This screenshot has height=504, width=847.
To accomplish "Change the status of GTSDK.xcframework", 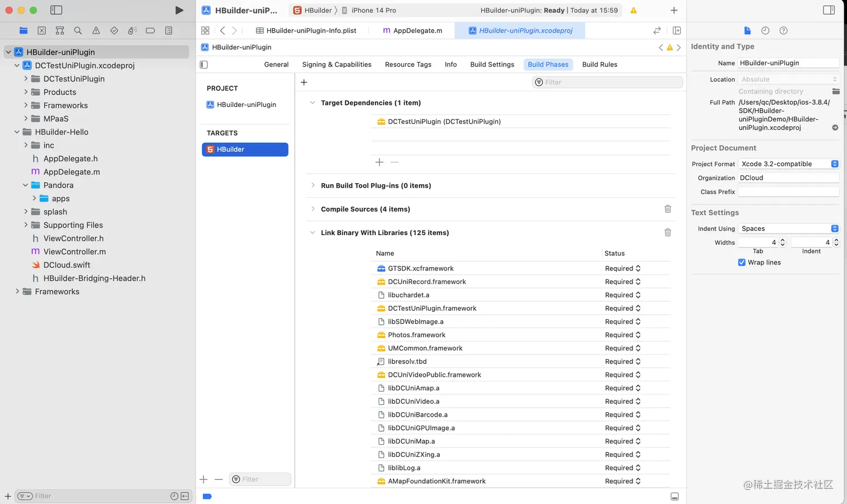I will click(622, 269).
